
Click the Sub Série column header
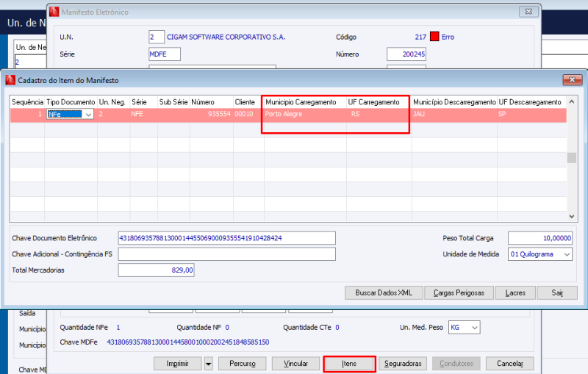173,102
